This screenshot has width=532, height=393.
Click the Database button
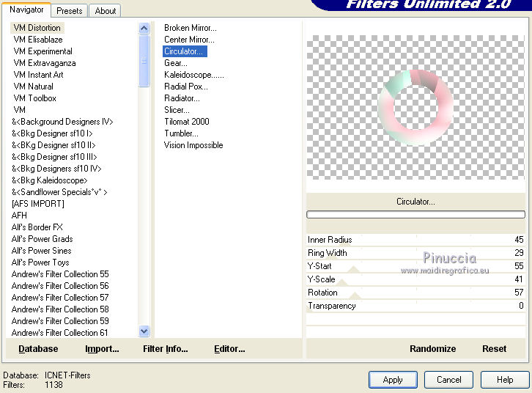(38, 349)
